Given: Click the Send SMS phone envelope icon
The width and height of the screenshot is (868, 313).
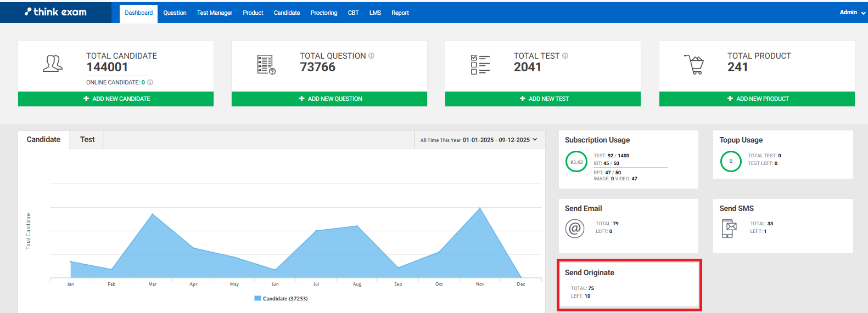Looking at the screenshot, I should coord(729,228).
